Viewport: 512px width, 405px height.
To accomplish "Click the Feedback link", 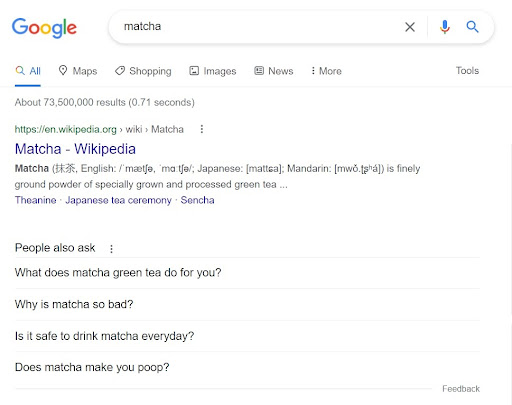I will click(461, 389).
